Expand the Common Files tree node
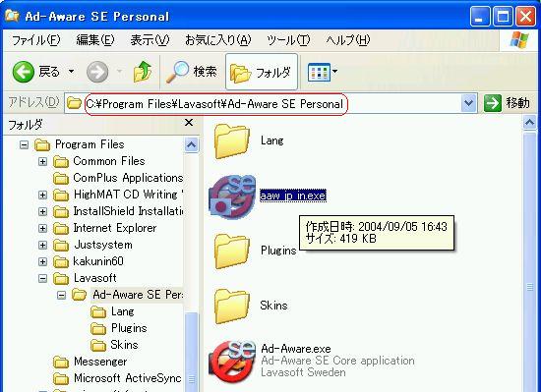 (x=42, y=161)
